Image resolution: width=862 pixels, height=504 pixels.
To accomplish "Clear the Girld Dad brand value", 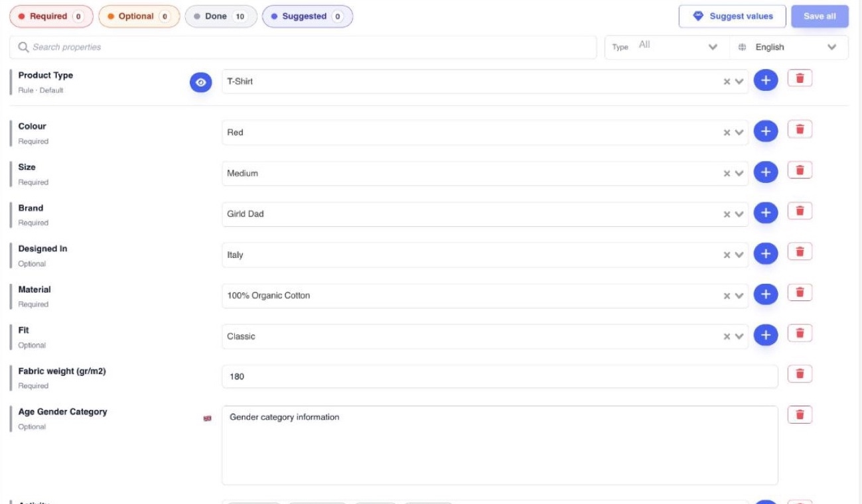I will point(727,214).
